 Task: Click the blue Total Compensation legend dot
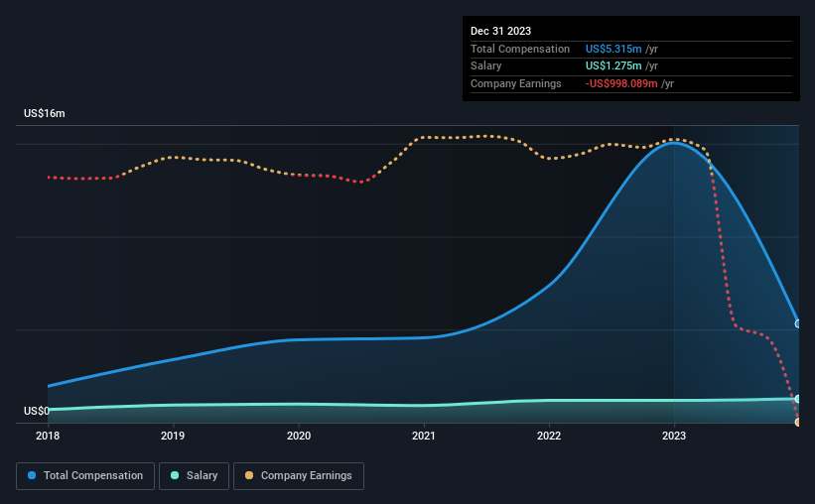(32, 475)
